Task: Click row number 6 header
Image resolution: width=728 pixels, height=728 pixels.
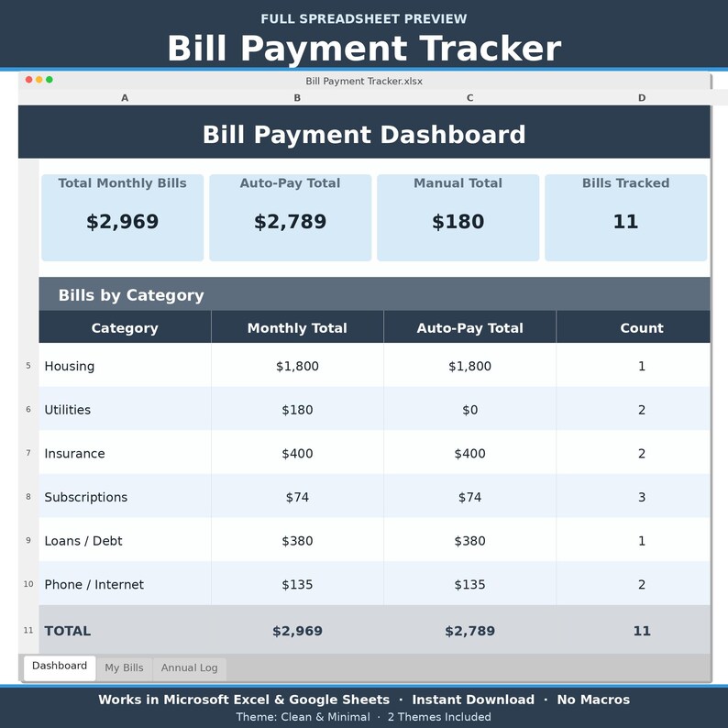Action: pyautogui.click(x=28, y=409)
